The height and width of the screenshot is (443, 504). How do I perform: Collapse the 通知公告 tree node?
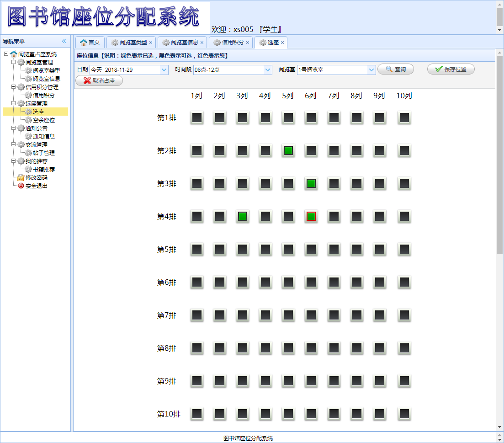pyautogui.click(x=14, y=128)
